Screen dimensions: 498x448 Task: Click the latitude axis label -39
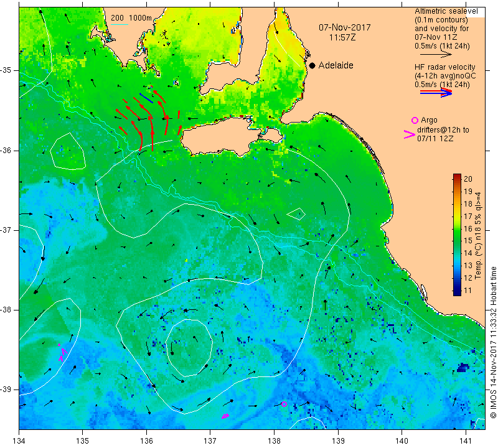[x=6, y=390]
